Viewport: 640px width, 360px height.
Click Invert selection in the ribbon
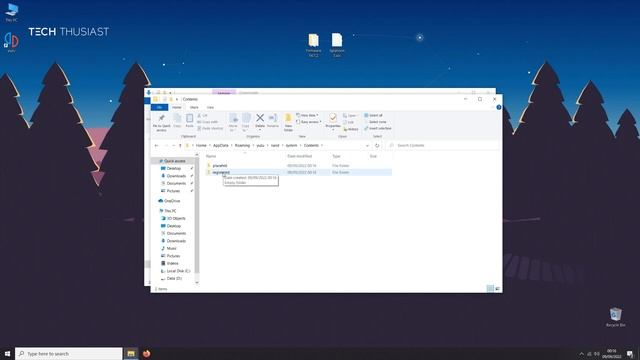[378, 129]
